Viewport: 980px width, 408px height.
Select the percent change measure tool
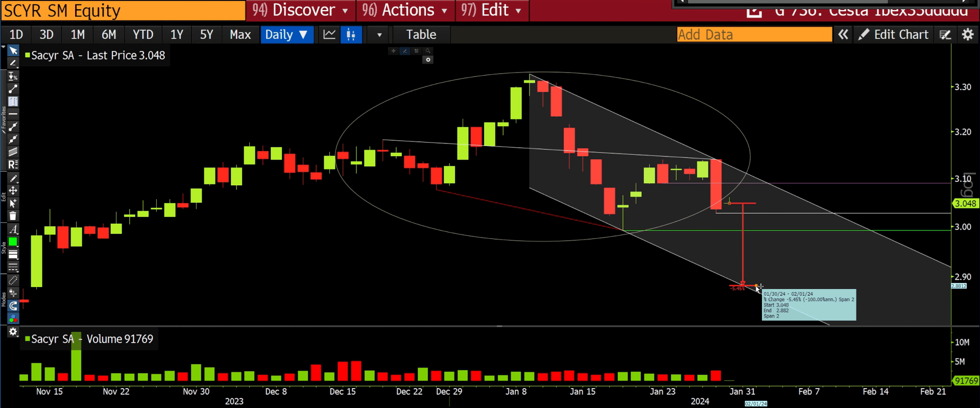pyautogui.click(x=13, y=76)
